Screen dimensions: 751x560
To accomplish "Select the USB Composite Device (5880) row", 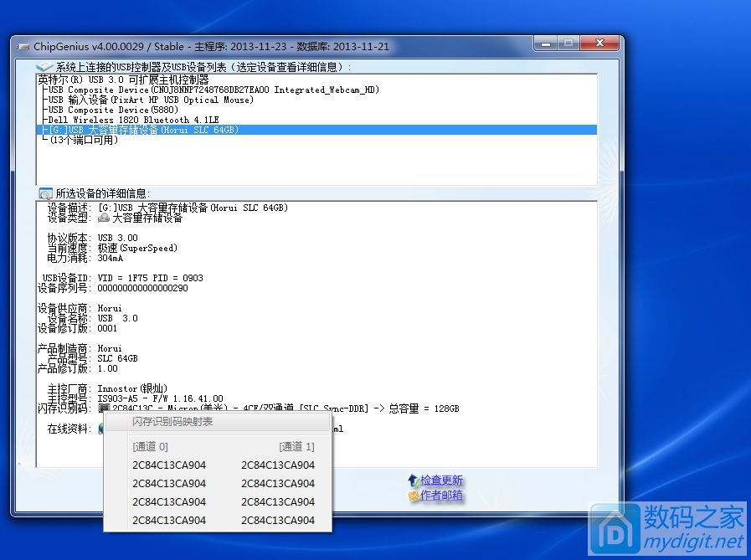I will (113, 110).
